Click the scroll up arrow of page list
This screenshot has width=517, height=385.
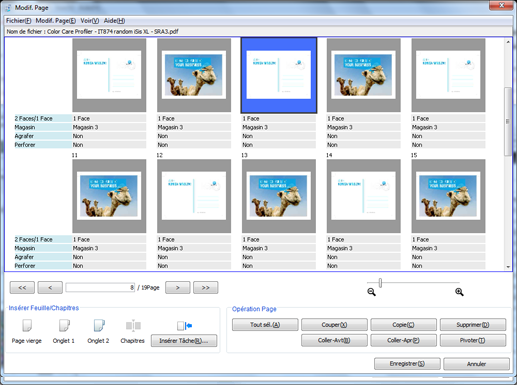(x=508, y=42)
